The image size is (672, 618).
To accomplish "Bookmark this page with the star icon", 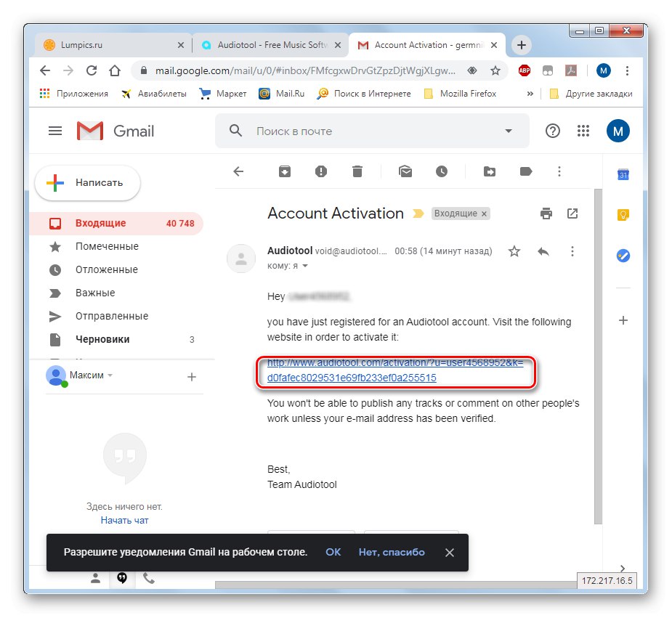I will click(495, 70).
